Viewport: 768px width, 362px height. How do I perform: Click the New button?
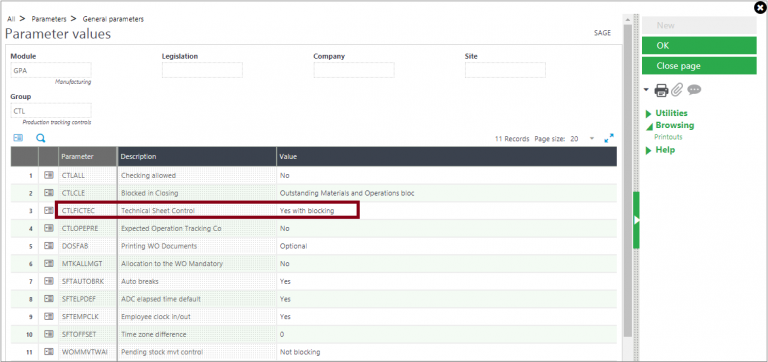699,25
